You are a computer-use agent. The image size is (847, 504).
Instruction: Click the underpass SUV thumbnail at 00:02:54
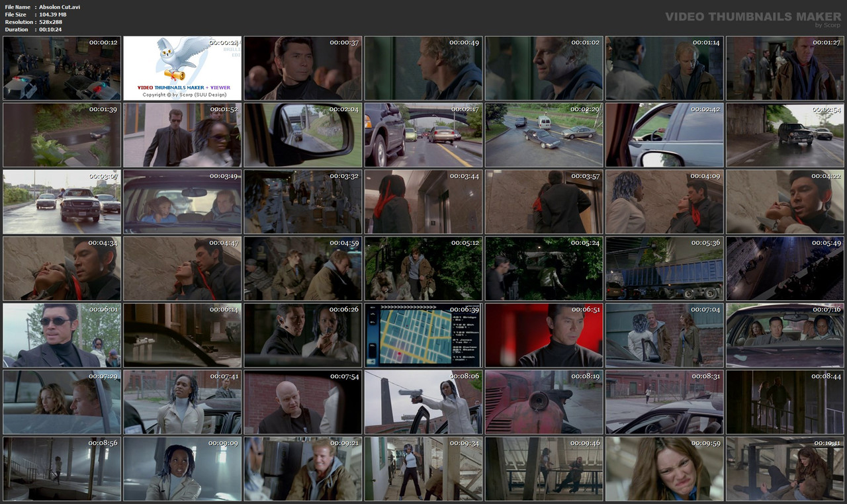point(785,135)
